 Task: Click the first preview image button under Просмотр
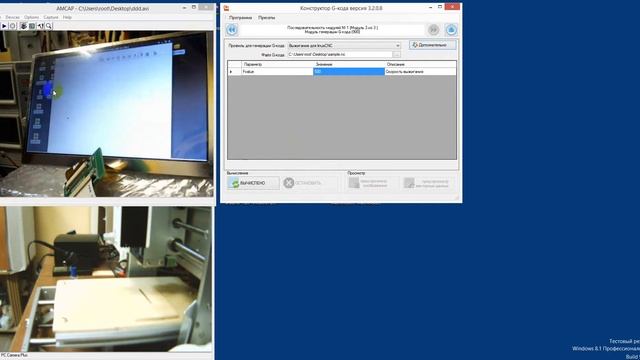click(x=372, y=183)
